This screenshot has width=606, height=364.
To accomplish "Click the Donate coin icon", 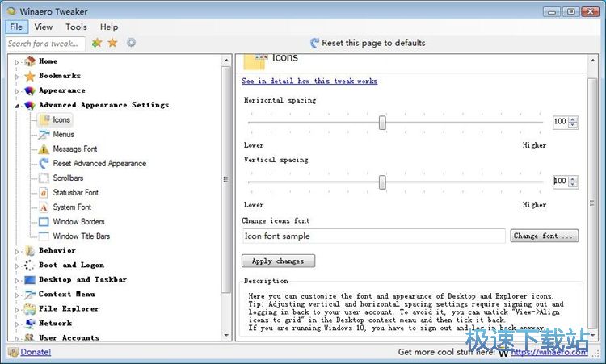I will pyautogui.click(x=14, y=352).
